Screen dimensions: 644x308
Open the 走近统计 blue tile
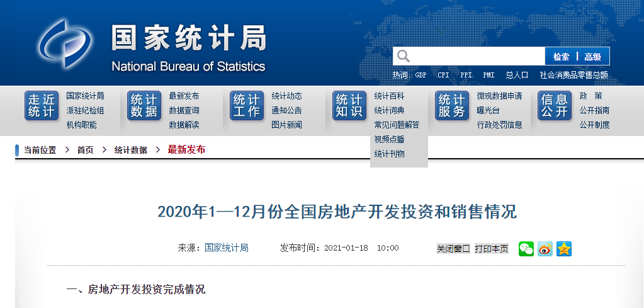42,106
